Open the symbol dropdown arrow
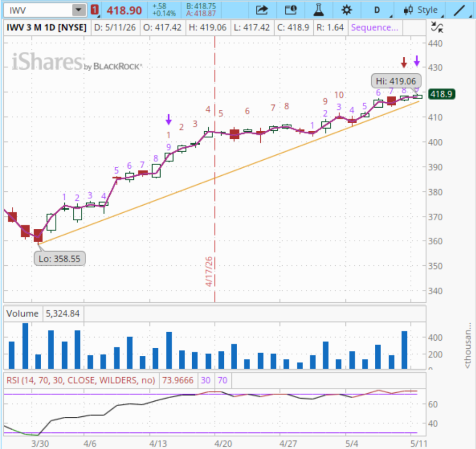 point(79,10)
